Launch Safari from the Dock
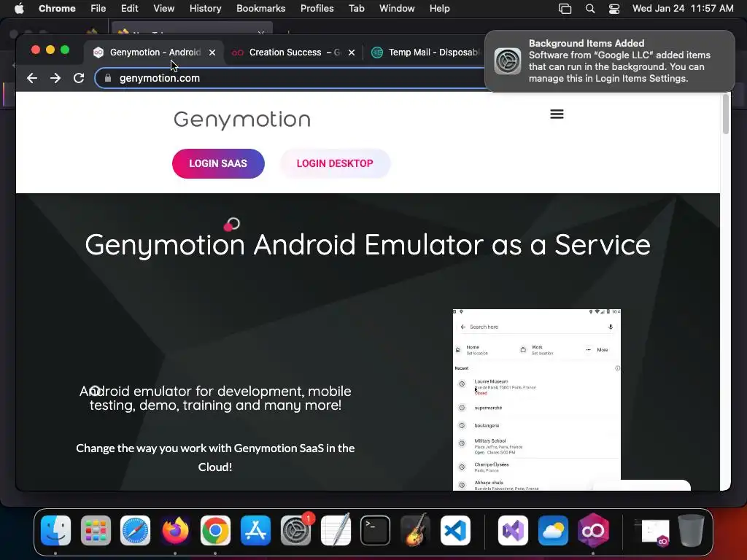This screenshot has width=747, height=560. click(x=135, y=530)
